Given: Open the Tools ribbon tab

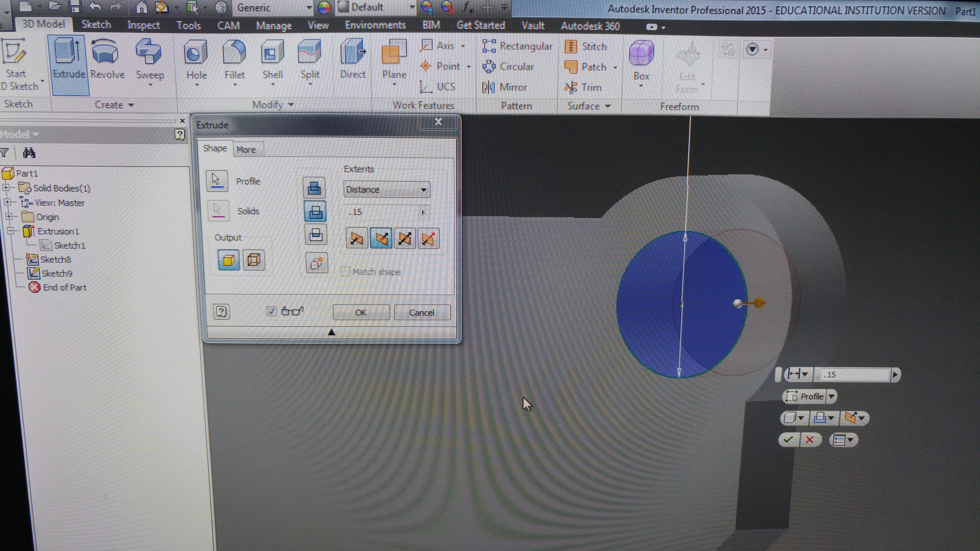Looking at the screenshot, I should click(188, 25).
